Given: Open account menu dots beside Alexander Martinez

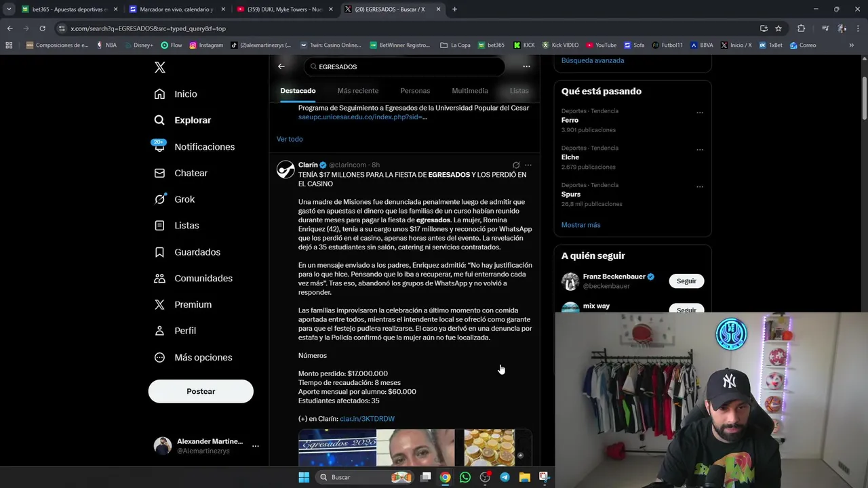Looking at the screenshot, I should point(256,446).
